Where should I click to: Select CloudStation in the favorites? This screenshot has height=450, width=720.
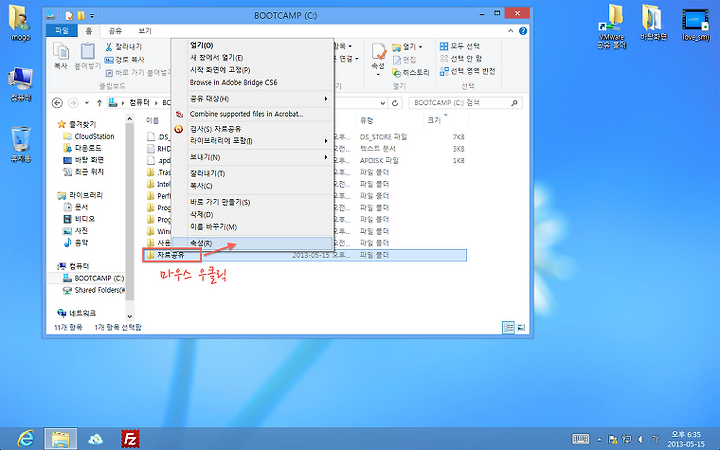pyautogui.click(x=89, y=136)
